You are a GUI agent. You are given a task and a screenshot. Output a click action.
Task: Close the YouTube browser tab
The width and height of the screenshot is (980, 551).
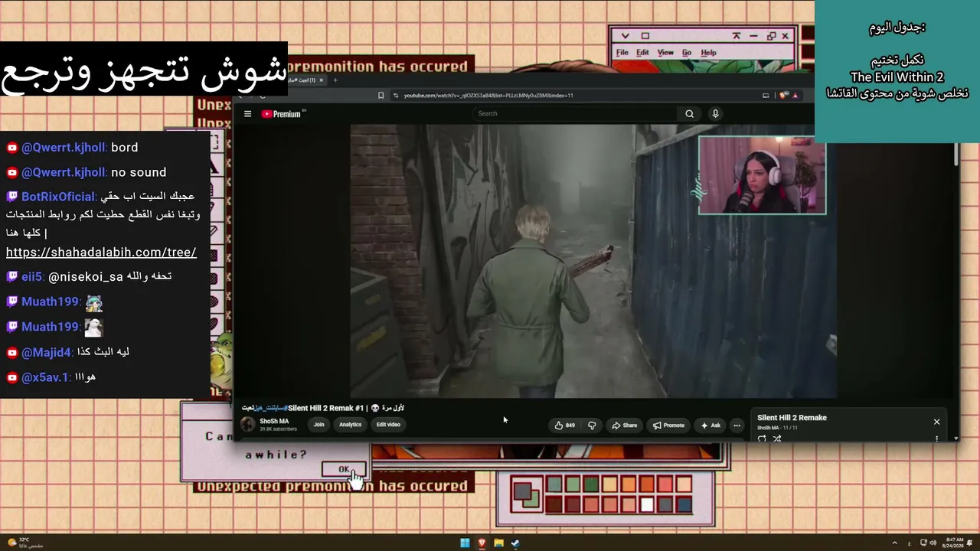pyautogui.click(x=322, y=80)
